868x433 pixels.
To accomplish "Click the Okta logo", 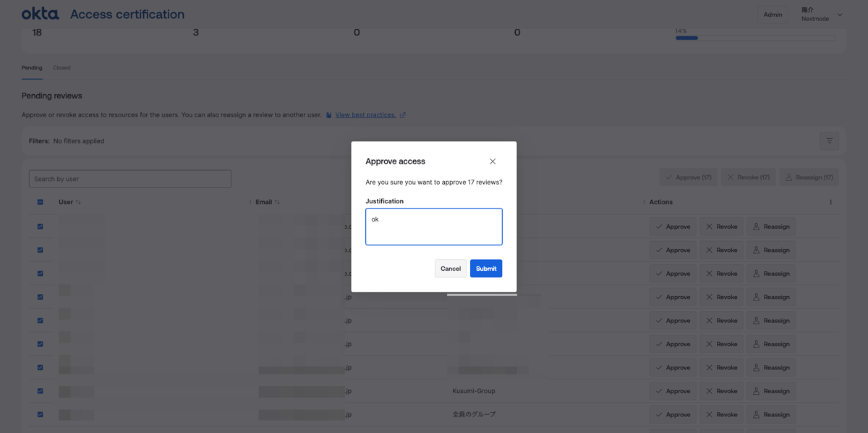I will (x=39, y=13).
